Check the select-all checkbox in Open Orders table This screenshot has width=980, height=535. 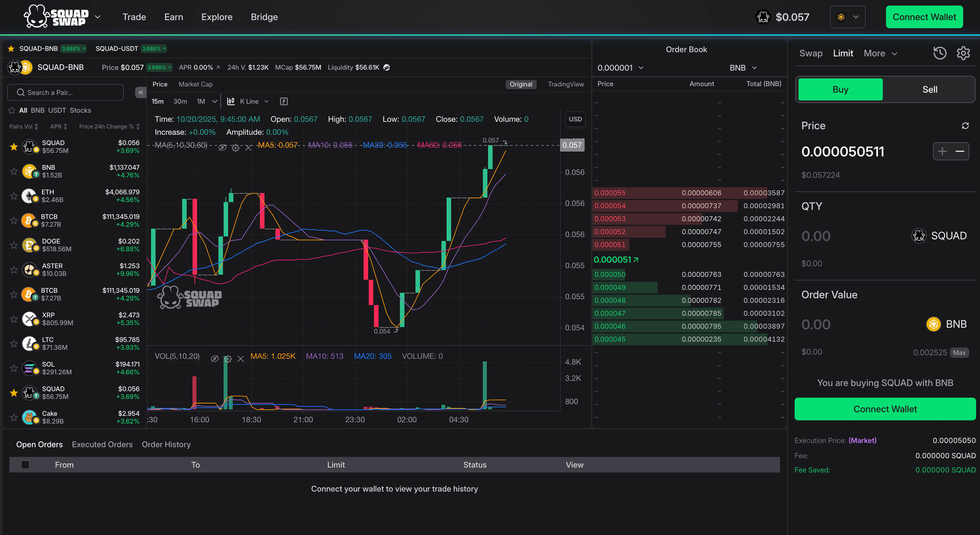tap(25, 464)
